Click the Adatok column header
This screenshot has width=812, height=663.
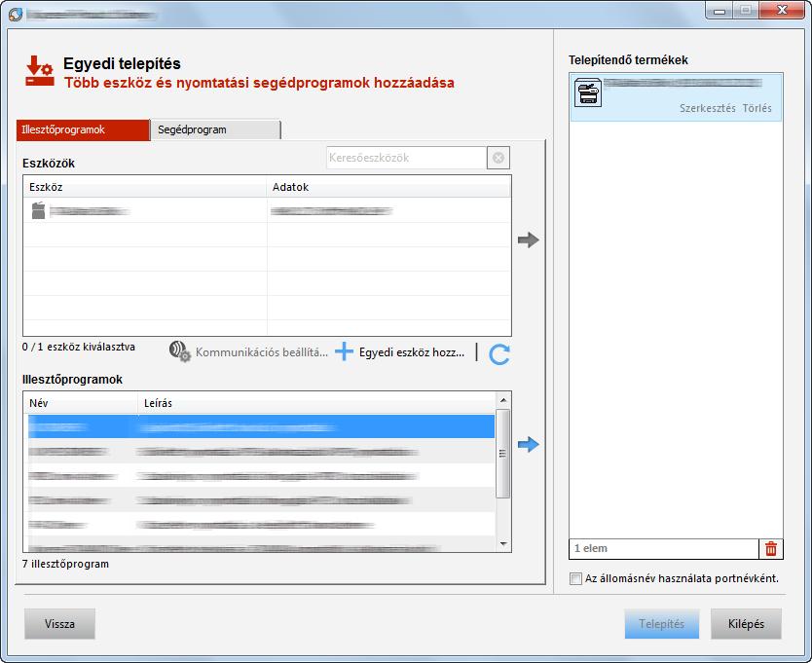(x=388, y=187)
